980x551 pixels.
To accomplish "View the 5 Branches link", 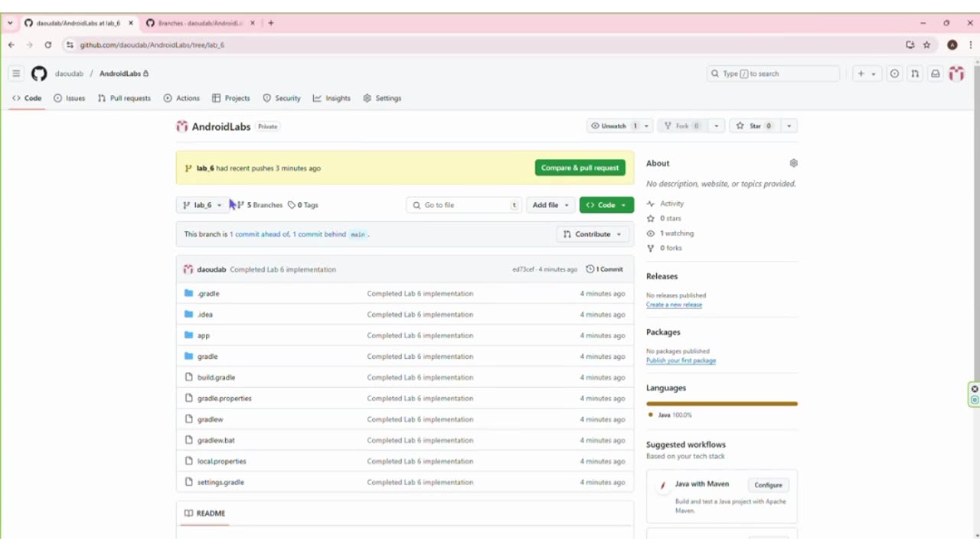I will 260,205.
